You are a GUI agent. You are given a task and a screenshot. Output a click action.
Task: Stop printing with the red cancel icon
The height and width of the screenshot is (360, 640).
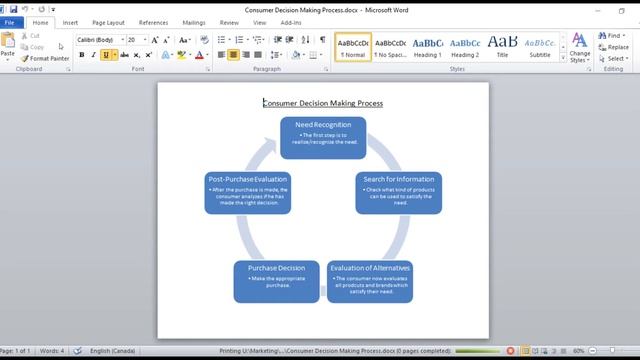511,351
